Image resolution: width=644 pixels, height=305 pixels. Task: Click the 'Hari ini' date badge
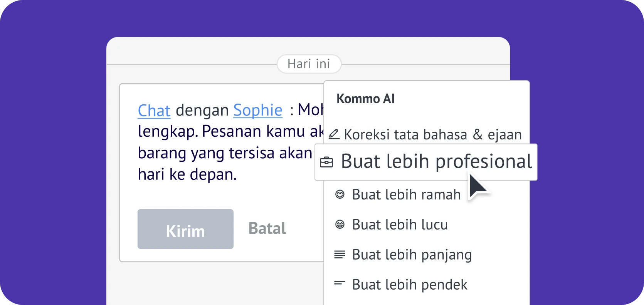[x=309, y=64]
